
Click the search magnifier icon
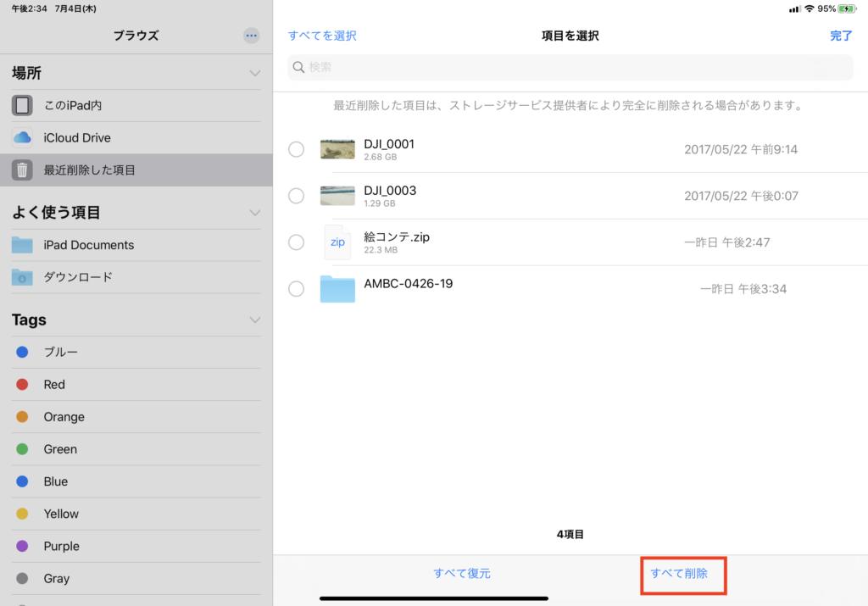pos(298,67)
